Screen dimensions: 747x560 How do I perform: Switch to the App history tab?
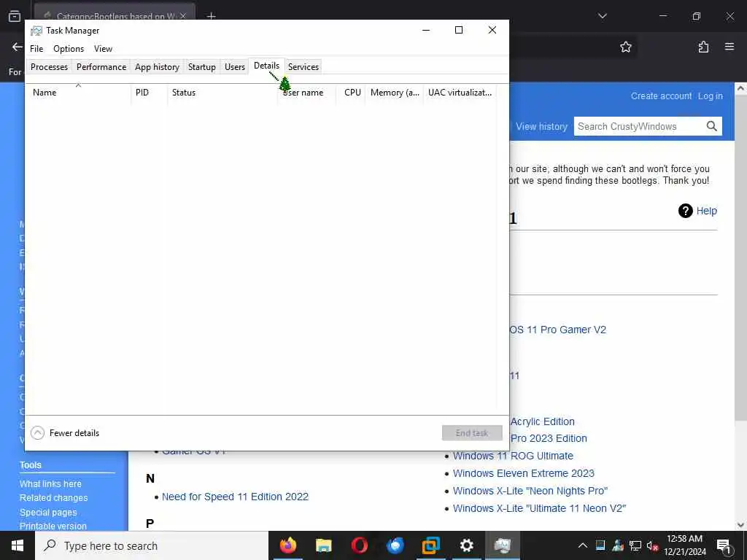[x=157, y=66]
